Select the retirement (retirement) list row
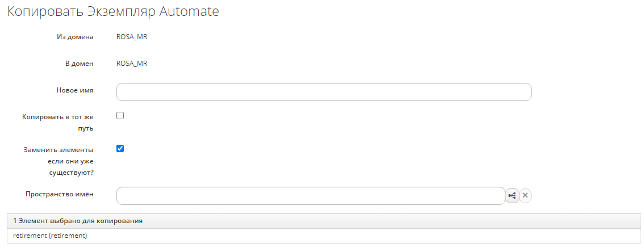This screenshot has height=252, width=644. 50,236
